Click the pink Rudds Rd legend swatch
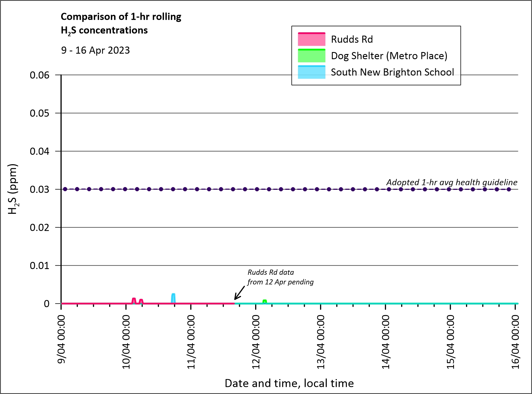Screen dimensions: 532x394 [311, 39]
